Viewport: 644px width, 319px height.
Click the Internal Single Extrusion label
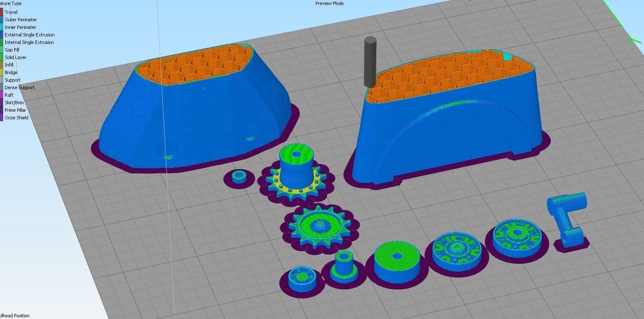[x=29, y=42]
